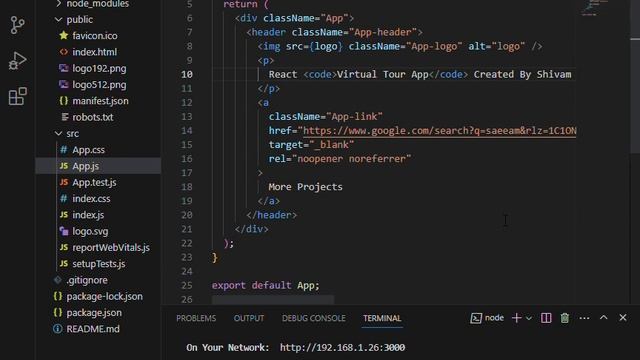Open package-lock.json file
The height and width of the screenshot is (360, 640).
coord(104,296)
